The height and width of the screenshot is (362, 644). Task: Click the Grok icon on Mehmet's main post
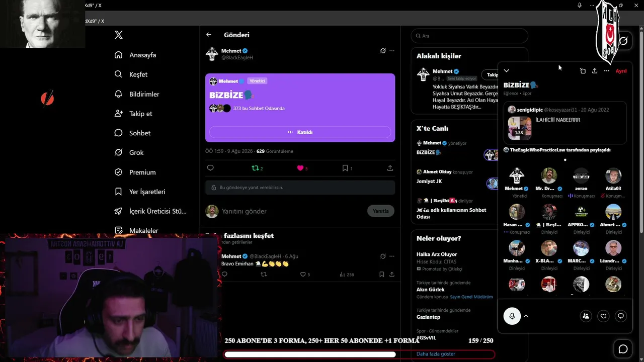pyautogui.click(x=383, y=51)
